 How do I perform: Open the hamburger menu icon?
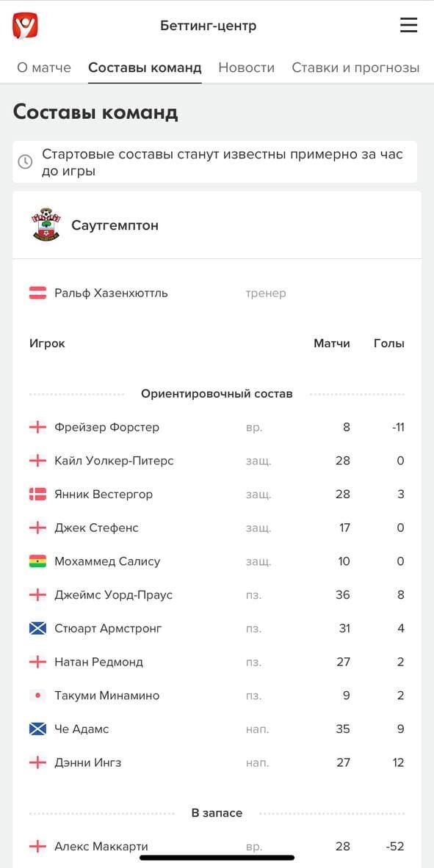(408, 26)
